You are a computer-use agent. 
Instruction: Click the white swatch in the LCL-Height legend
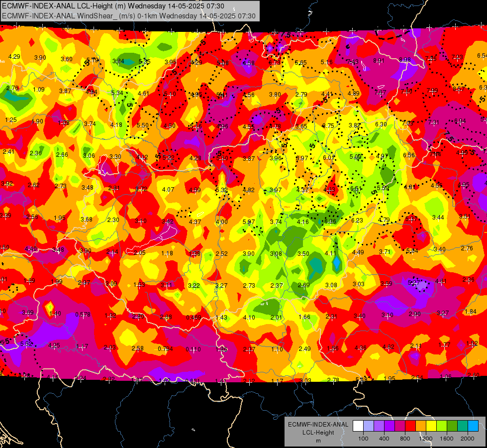pyautogui.click(x=358, y=426)
